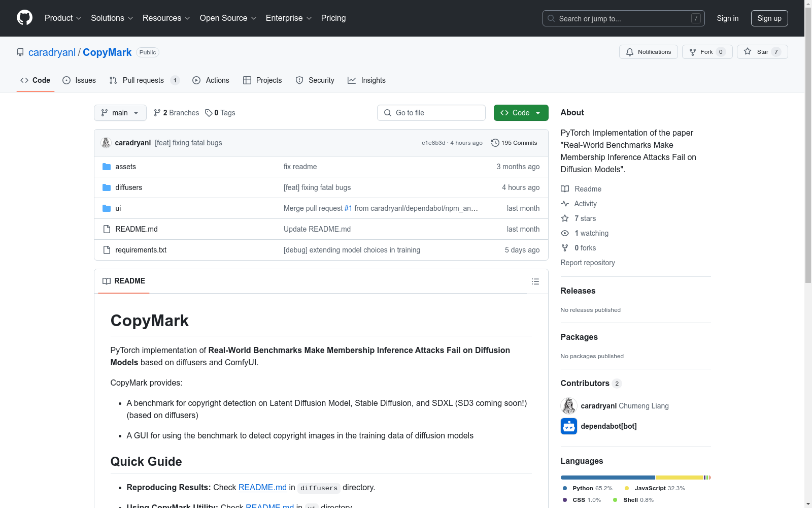Open the Packages heading link

click(x=579, y=337)
